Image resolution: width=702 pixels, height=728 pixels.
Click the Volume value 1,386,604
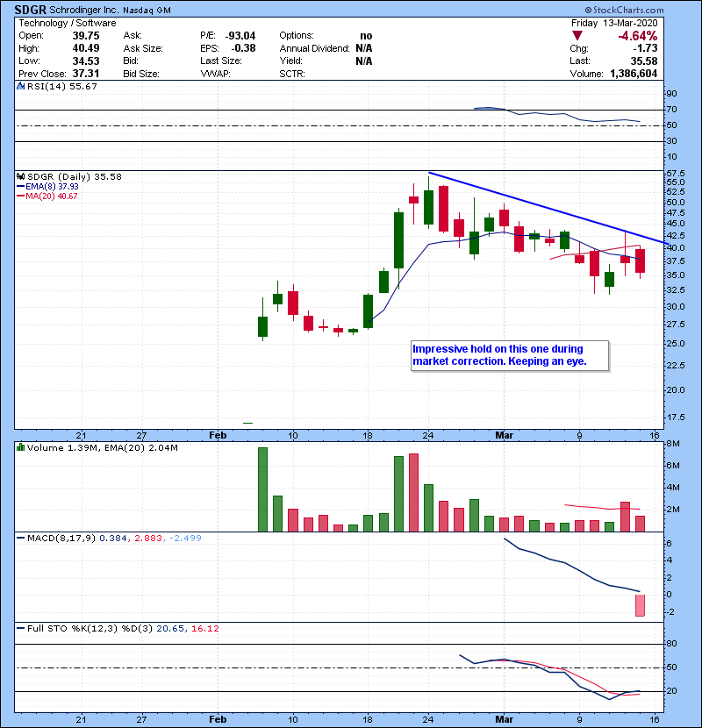(634, 74)
